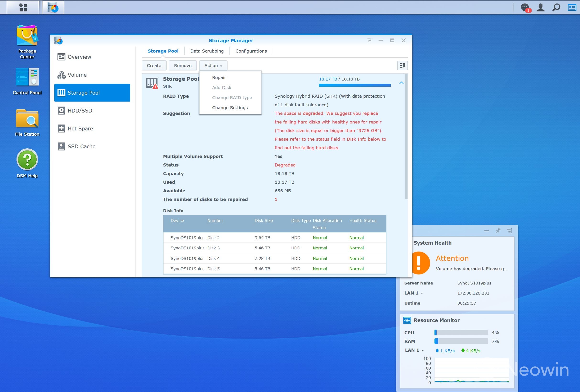Switch to the Data Scrubbing tab
Viewport: 580px width, 392px height.
[x=207, y=51]
